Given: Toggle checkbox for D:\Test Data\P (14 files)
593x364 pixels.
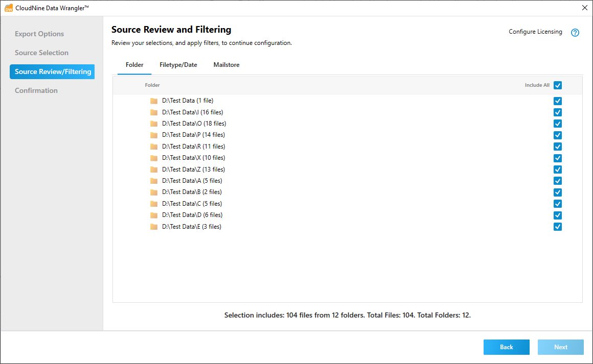Looking at the screenshot, I should [x=557, y=135].
